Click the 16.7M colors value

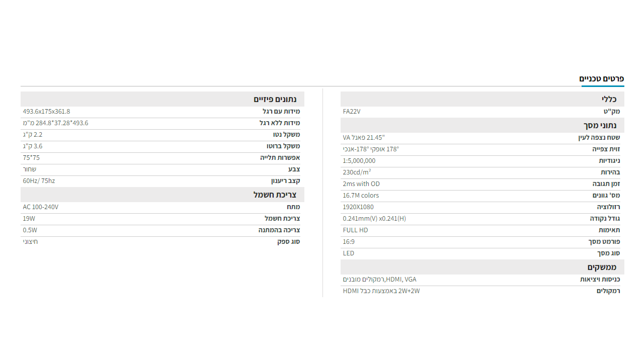pos(361,196)
